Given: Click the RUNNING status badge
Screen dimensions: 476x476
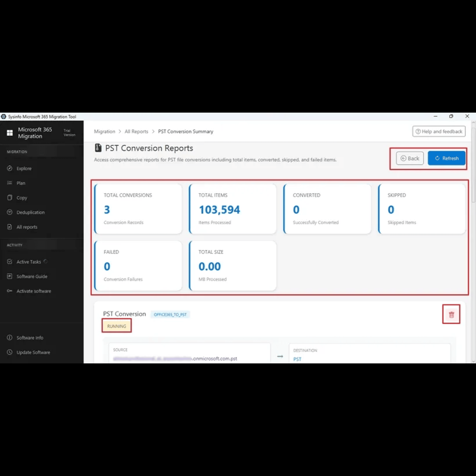Looking at the screenshot, I should [117, 326].
